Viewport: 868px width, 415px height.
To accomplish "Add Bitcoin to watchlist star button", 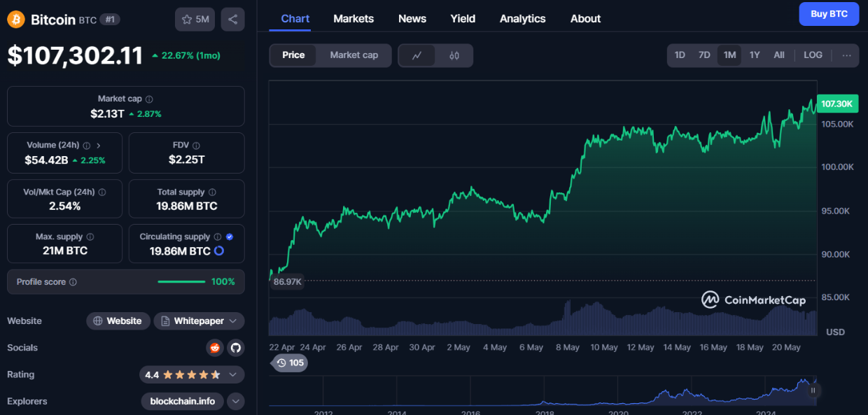I will point(195,20).
